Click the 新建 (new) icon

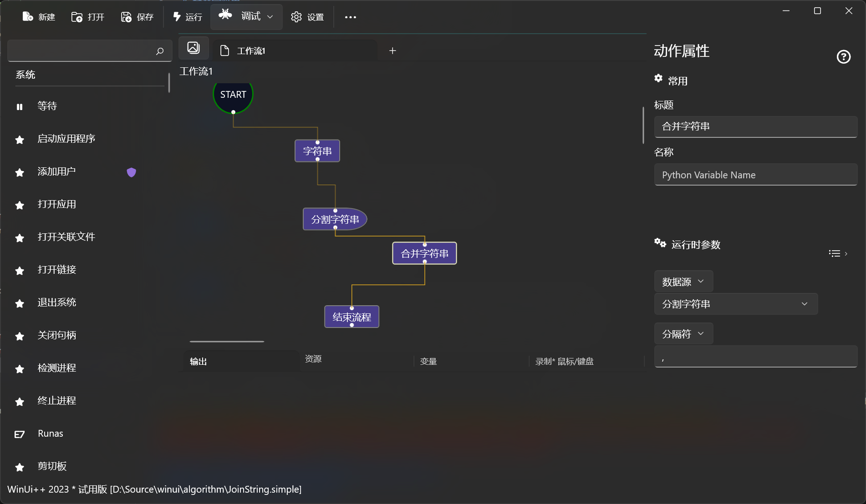[27, 16]
